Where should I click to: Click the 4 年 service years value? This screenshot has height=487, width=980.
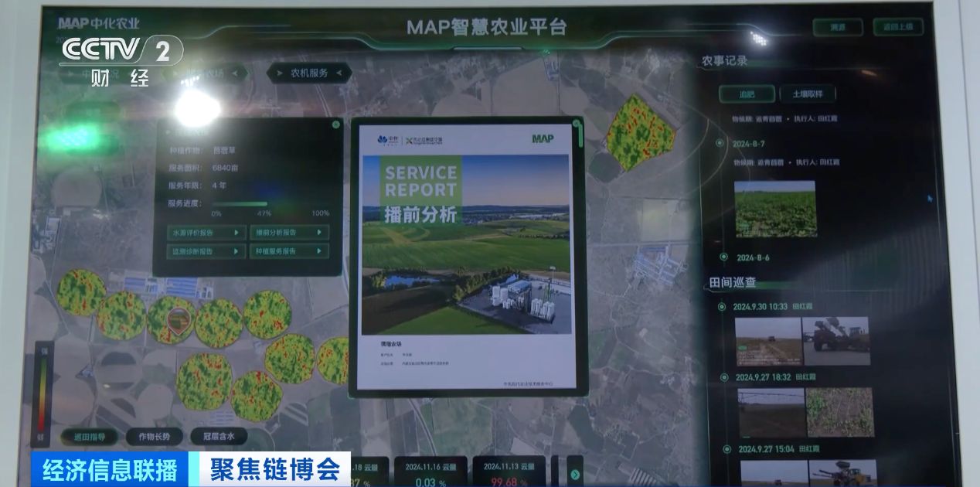219,186
